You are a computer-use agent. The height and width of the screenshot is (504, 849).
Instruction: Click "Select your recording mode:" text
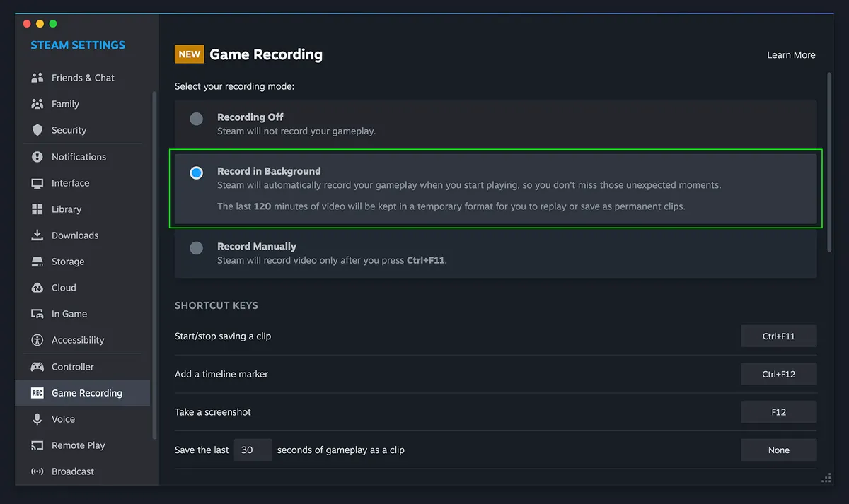point(234,86)
